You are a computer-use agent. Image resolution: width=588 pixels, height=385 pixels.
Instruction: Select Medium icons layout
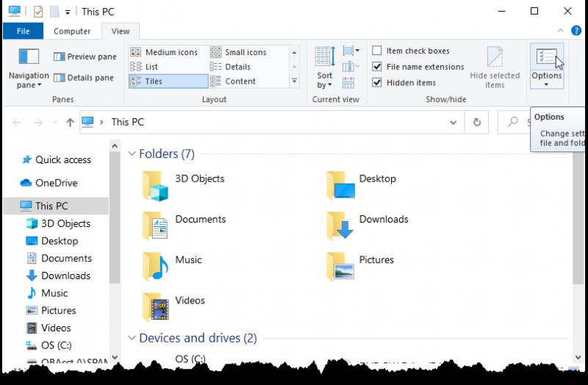tap(168, 52)
